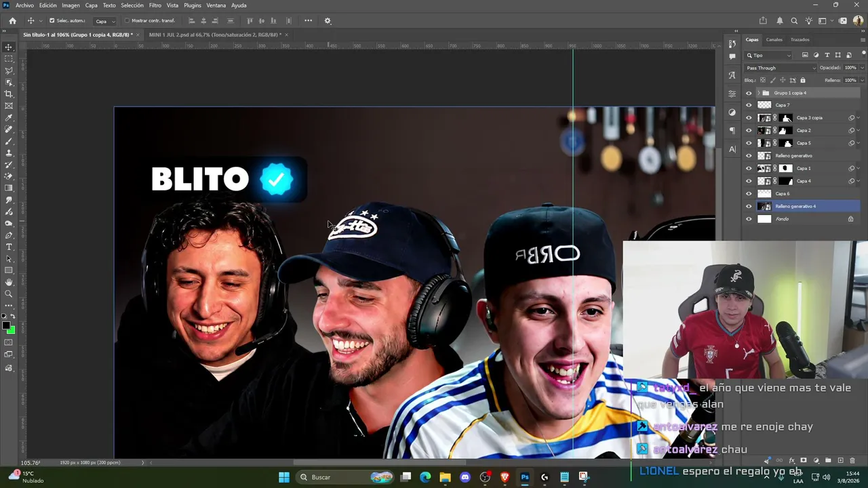This screenshot has width=868, height=488.
Task: Open the Relleno dropdown arrow
Action: coord(862,80)
